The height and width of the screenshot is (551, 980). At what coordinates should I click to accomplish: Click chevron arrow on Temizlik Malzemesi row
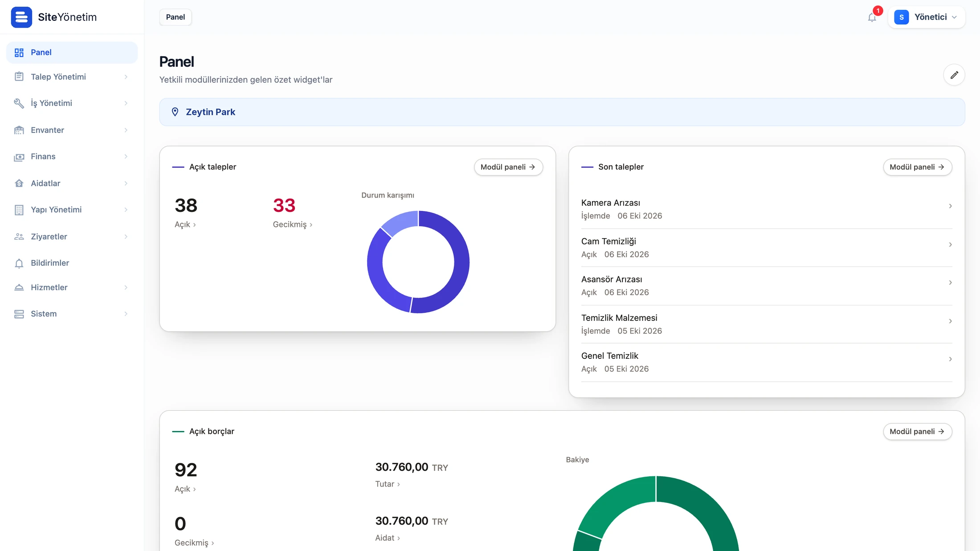point(950,321)
